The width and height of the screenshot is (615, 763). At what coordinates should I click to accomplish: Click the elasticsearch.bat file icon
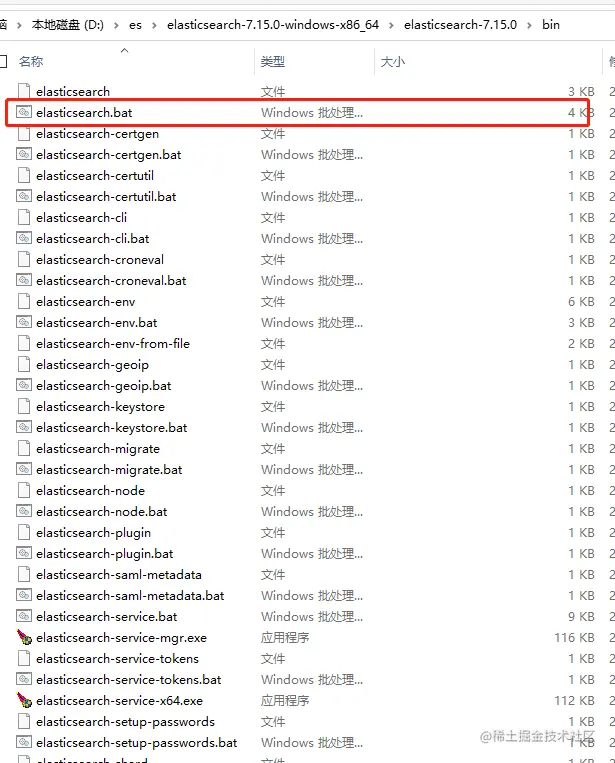pos(24,112)
